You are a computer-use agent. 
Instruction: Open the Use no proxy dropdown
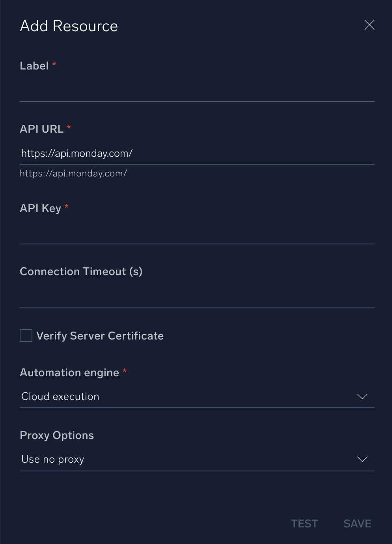[189, 459]
